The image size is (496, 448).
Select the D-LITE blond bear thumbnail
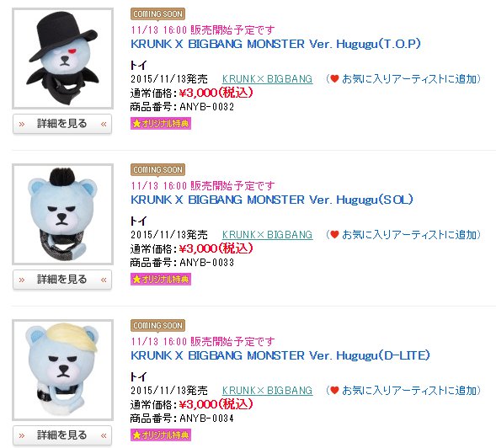[62, 370]
